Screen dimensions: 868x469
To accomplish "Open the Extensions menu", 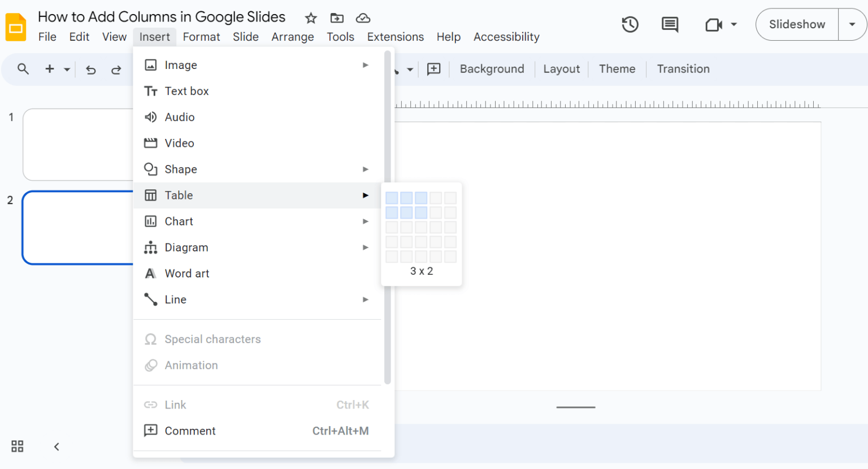I will coord(395,36).
